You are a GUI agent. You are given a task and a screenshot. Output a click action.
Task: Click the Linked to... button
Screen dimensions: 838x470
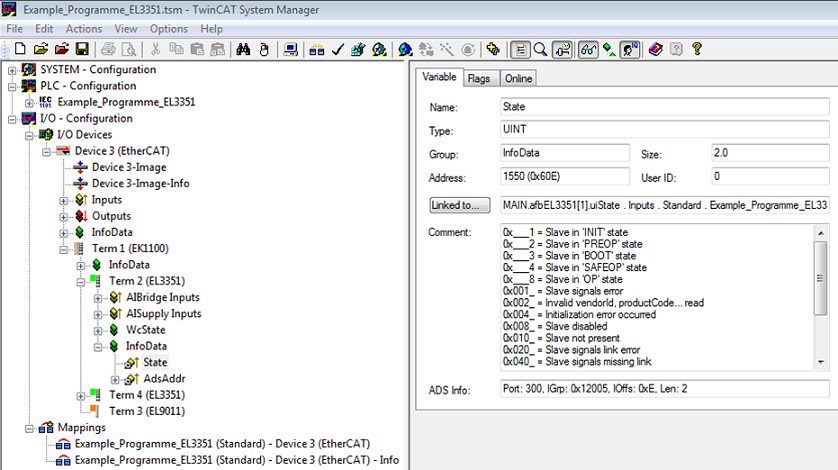[x=460, y=205]
